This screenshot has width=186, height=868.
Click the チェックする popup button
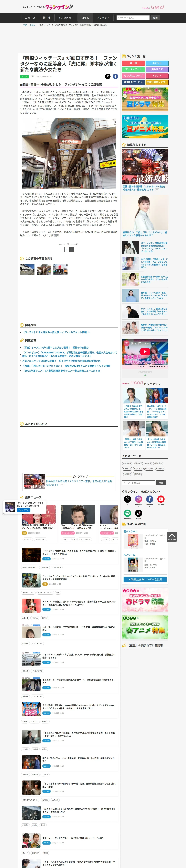(x=23, y=510)
